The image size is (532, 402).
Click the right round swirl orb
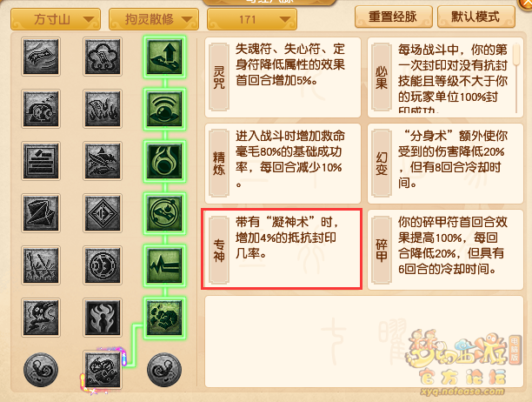(164, 370)
